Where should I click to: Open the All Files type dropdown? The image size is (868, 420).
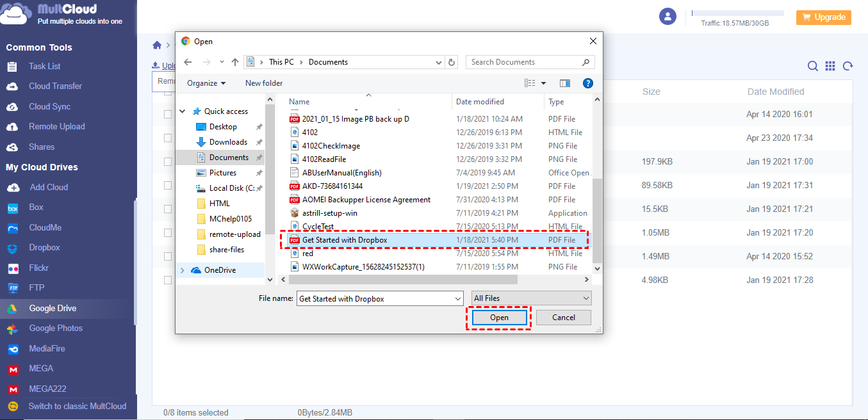[x=531, y=298]
